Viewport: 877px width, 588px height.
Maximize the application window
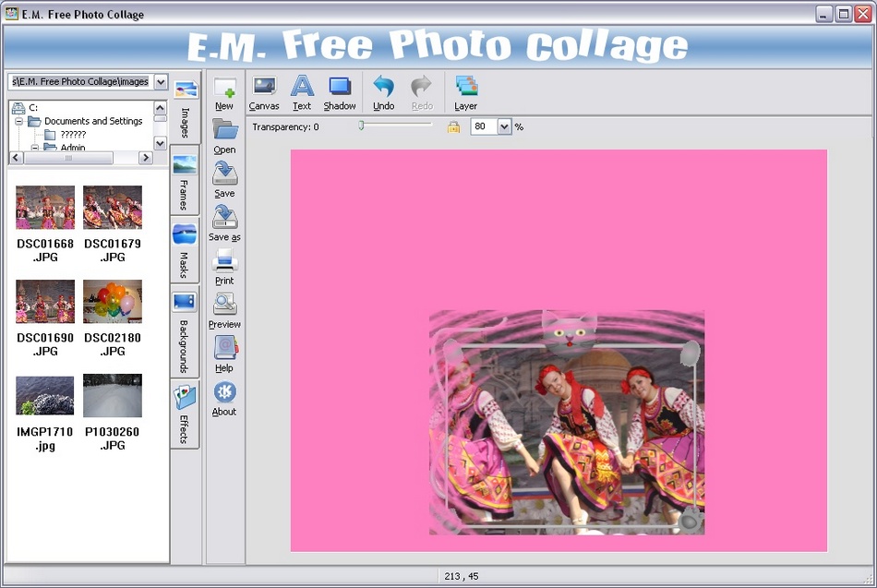[844, 14]
